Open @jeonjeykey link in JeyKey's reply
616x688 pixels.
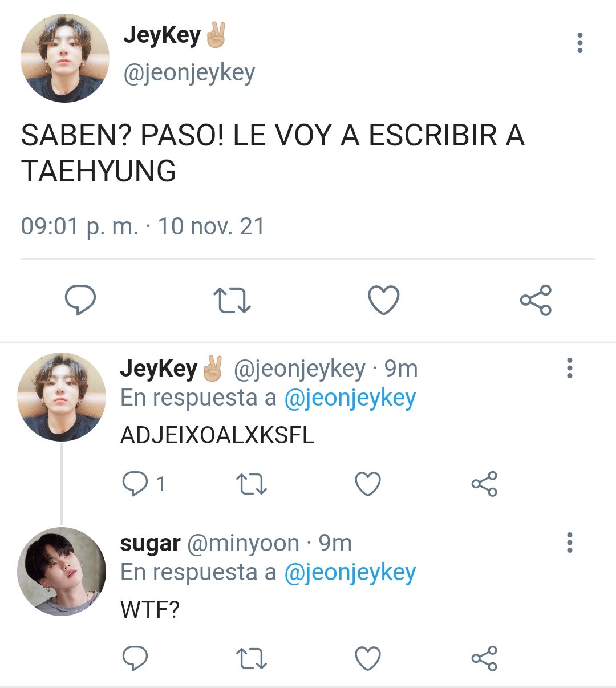[350, 398]
